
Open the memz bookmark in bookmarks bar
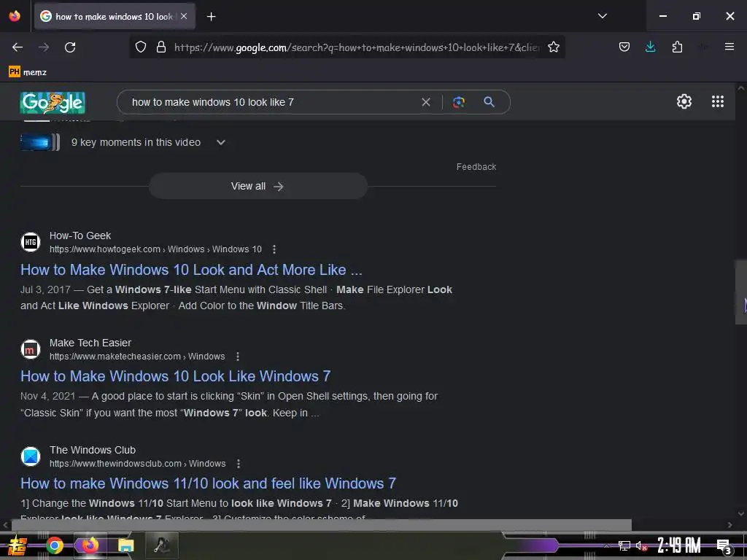[x=28, y=72]
